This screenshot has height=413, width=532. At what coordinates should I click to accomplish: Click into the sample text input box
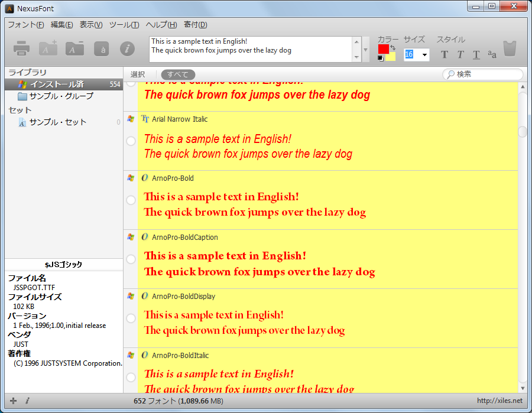(x=251, y=50)
